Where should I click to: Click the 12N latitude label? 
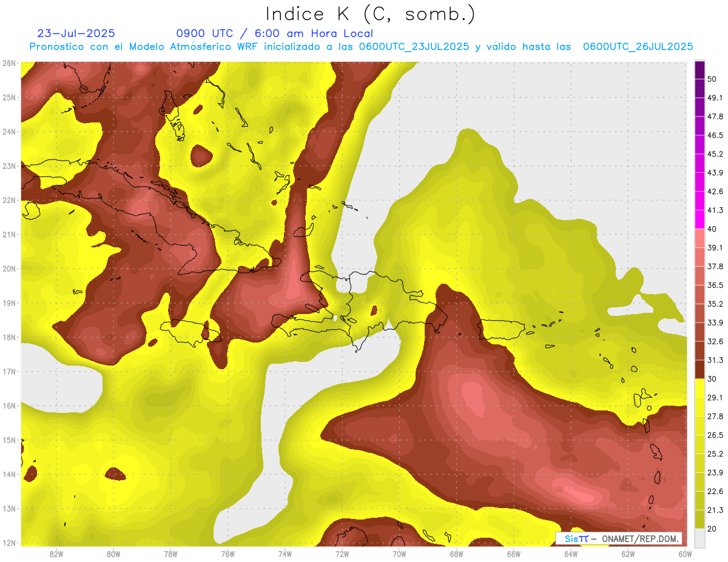point(8,543)
